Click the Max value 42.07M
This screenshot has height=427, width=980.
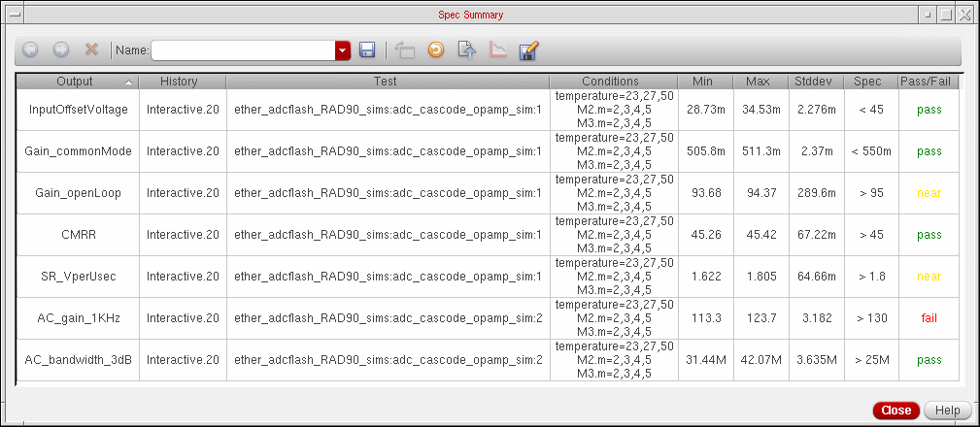click(761, 360)
